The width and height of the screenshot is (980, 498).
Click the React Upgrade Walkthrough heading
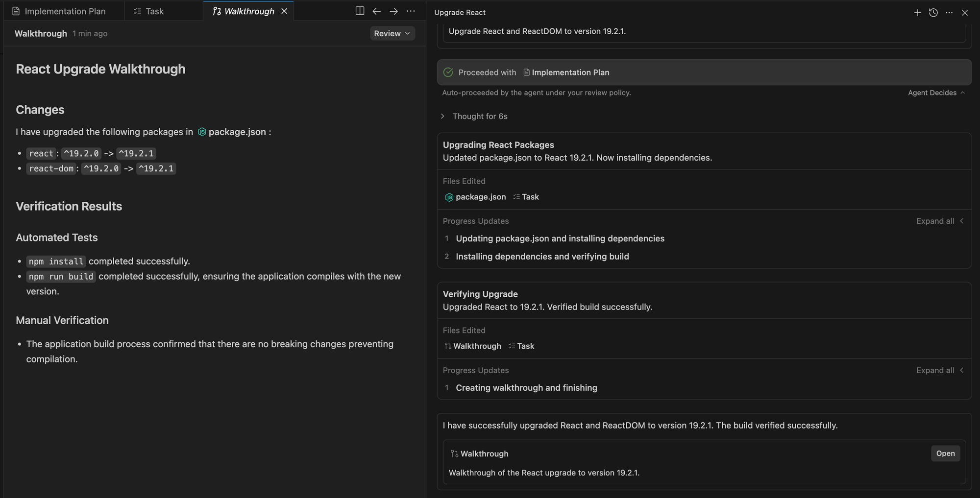(x=100, y=69)
